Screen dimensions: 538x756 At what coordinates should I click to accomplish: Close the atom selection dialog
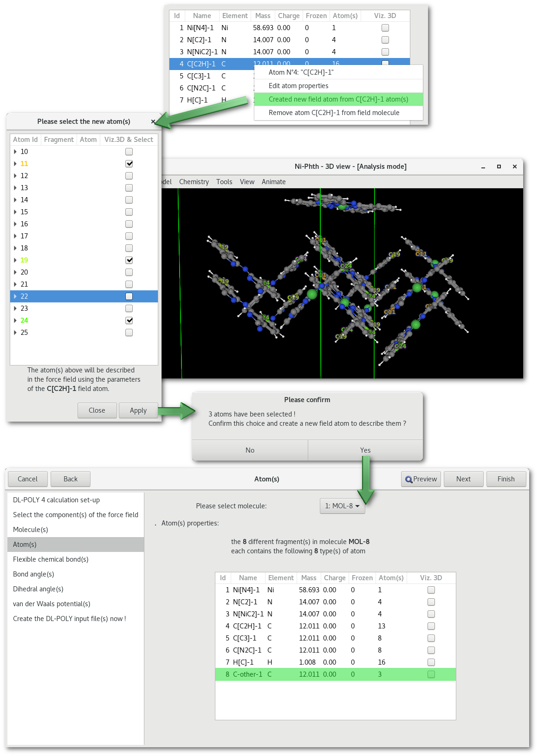153,122
